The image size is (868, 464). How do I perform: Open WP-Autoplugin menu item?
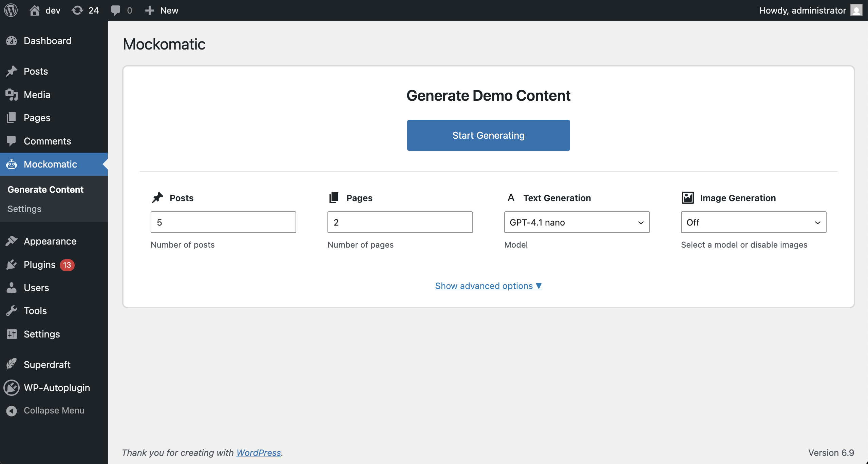coord(54,388)
